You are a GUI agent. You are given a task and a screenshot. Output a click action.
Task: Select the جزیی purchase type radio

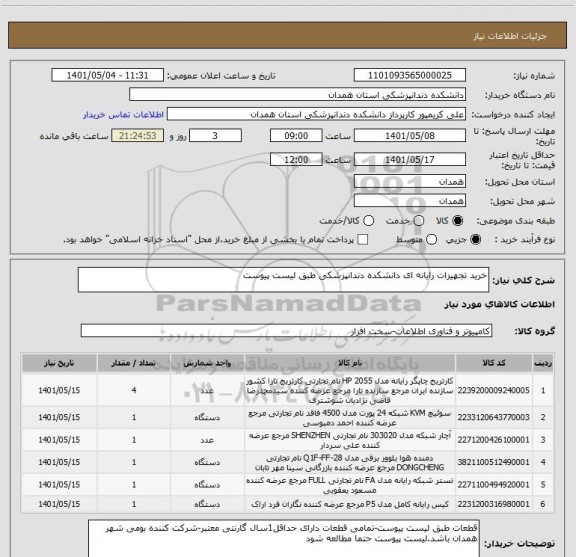tap(476, 240)
